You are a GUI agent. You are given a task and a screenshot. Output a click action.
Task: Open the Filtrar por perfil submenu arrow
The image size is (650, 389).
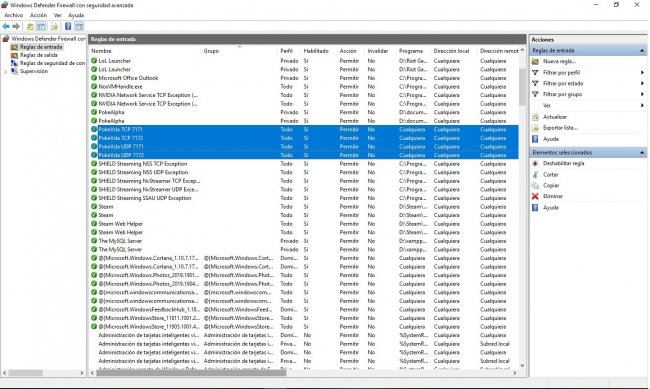(642, 73)
